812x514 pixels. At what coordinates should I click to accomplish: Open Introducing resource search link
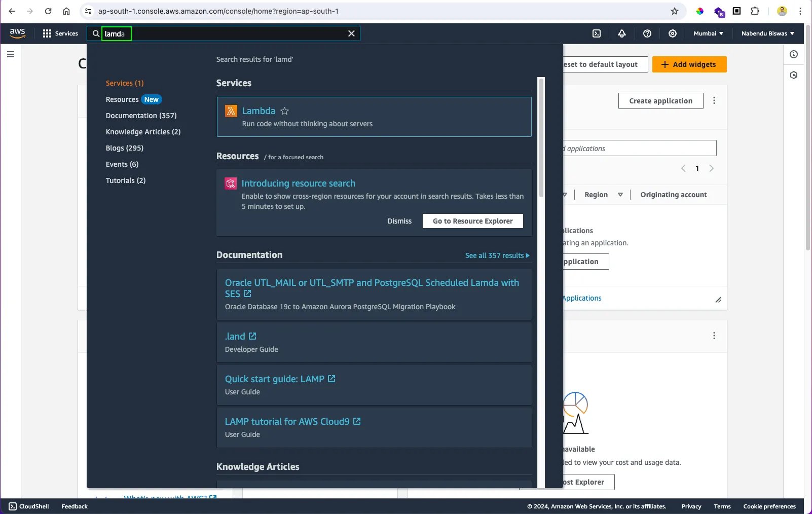[298, 183]
